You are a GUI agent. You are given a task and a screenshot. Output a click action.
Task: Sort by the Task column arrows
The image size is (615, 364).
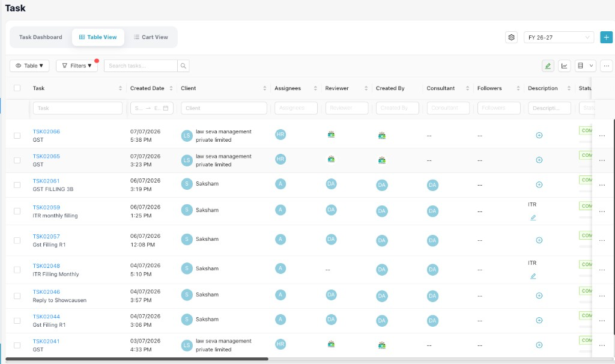click(120, 88)
